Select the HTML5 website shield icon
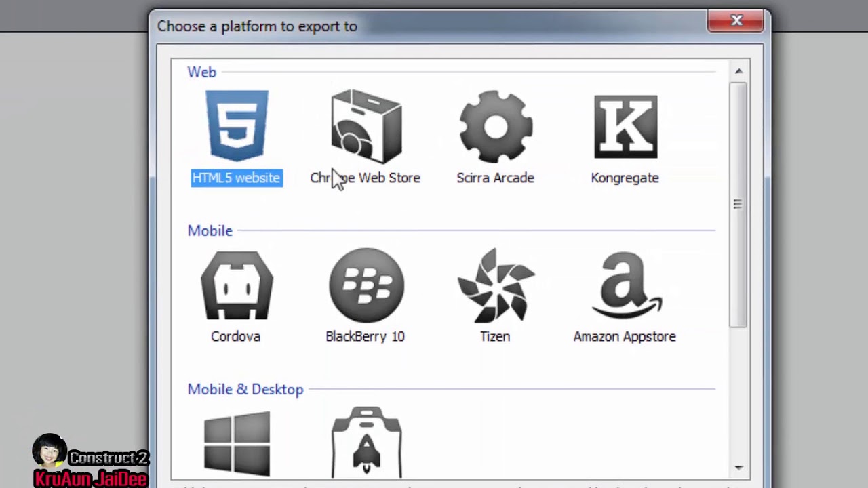This screenshot has width=868, height=488. tap(237, 126)
